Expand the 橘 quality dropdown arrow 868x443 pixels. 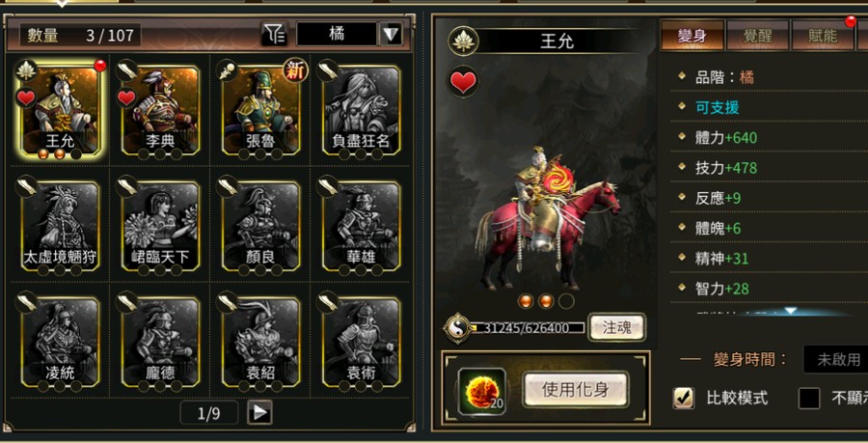pyautogui.click(x=391, y=35)
